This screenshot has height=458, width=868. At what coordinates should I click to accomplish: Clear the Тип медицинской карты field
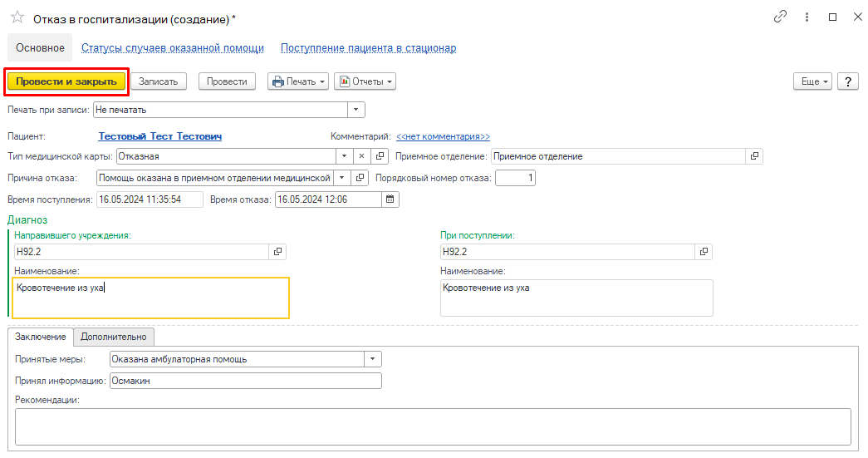[x=361, y=156]
